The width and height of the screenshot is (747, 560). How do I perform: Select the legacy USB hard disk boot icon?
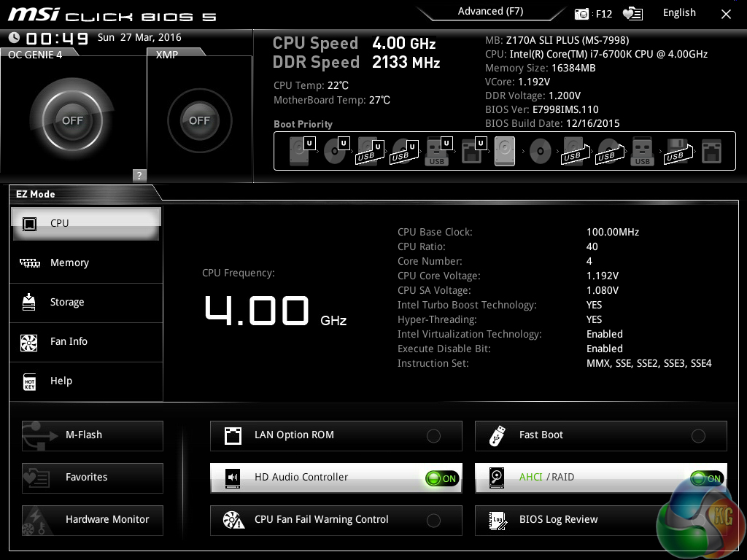tap(576, 152)
